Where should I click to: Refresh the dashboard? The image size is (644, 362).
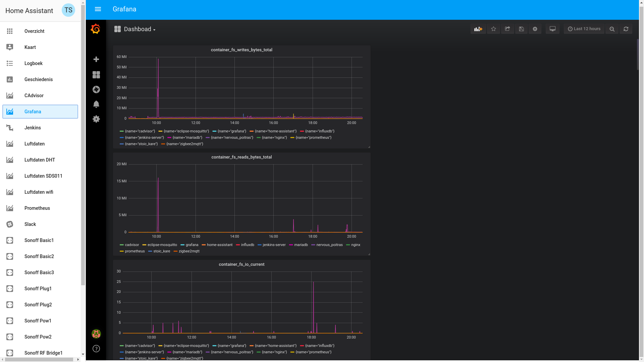pyautogui.click(x=626, y=29)
